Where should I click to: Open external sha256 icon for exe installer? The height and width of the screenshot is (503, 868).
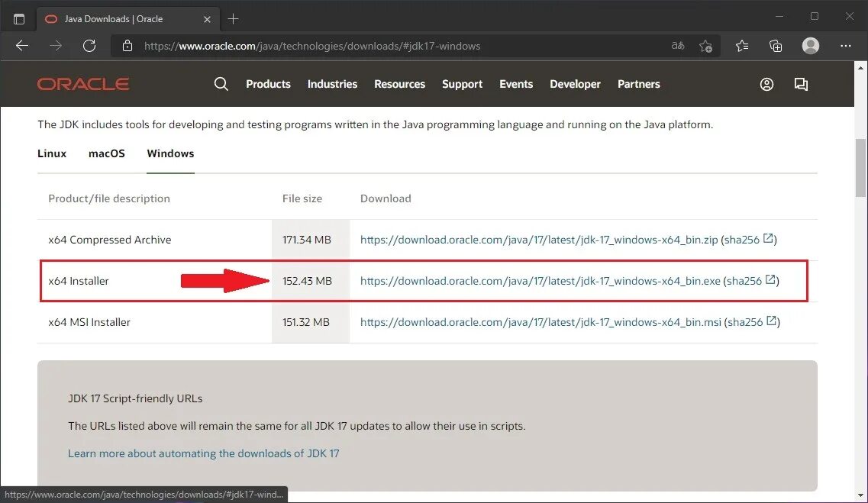770,280
